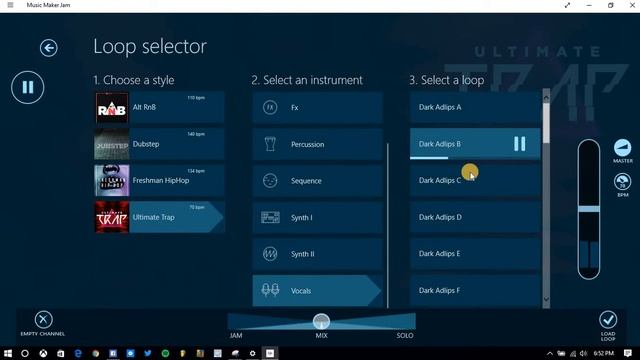This screenshot has width=640, height=360.
Task: Select the Alt RnB style
Action: (x=159, y=108)
